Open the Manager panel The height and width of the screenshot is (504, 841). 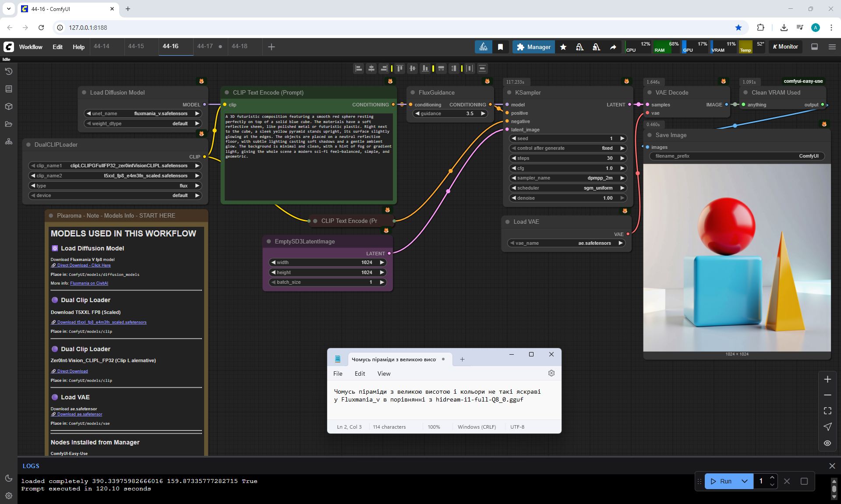[533, 47]
